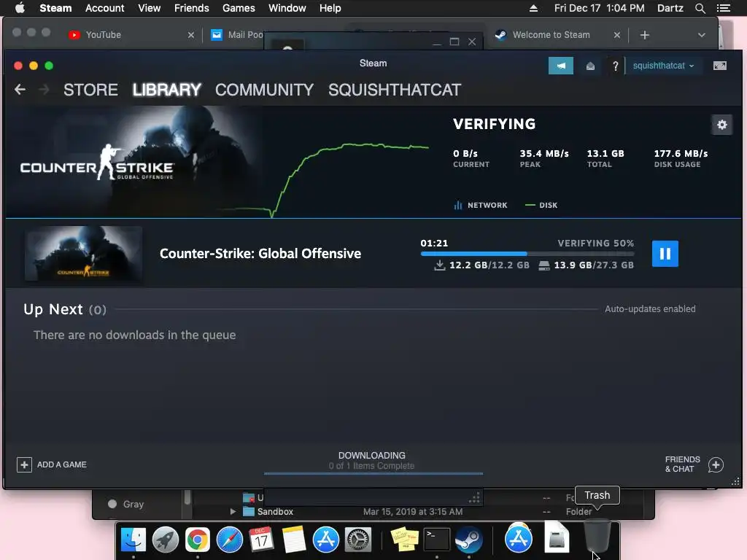The height and width of the screenshot is (560, 747).
Task: Expand the browser tab list chevron
Action: 701,35
